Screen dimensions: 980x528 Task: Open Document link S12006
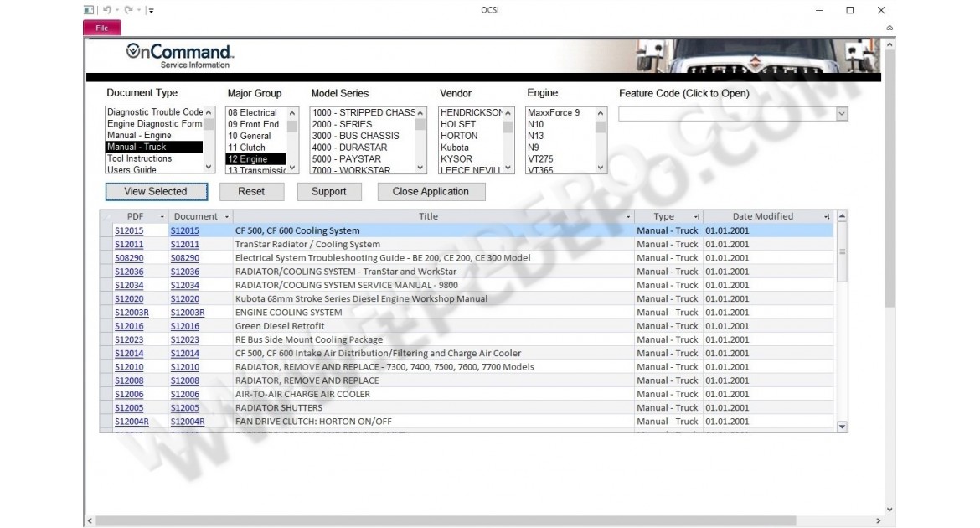[185, 395]
